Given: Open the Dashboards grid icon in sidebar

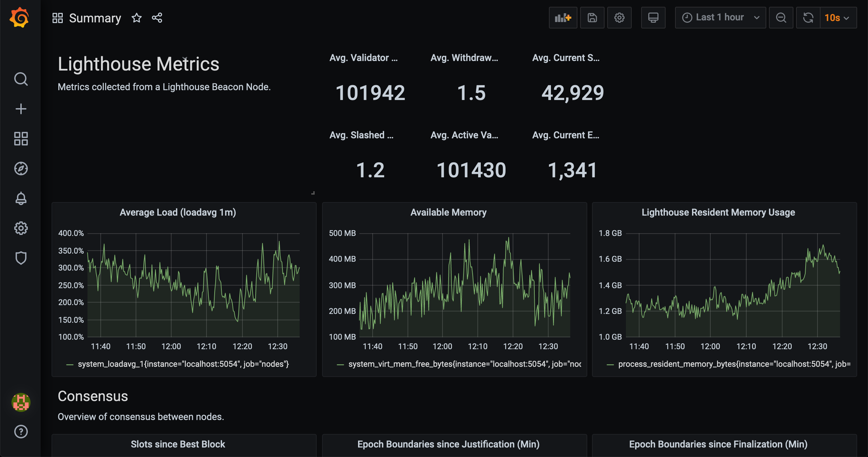Looking at the screenshot, I should coord(21,139).
